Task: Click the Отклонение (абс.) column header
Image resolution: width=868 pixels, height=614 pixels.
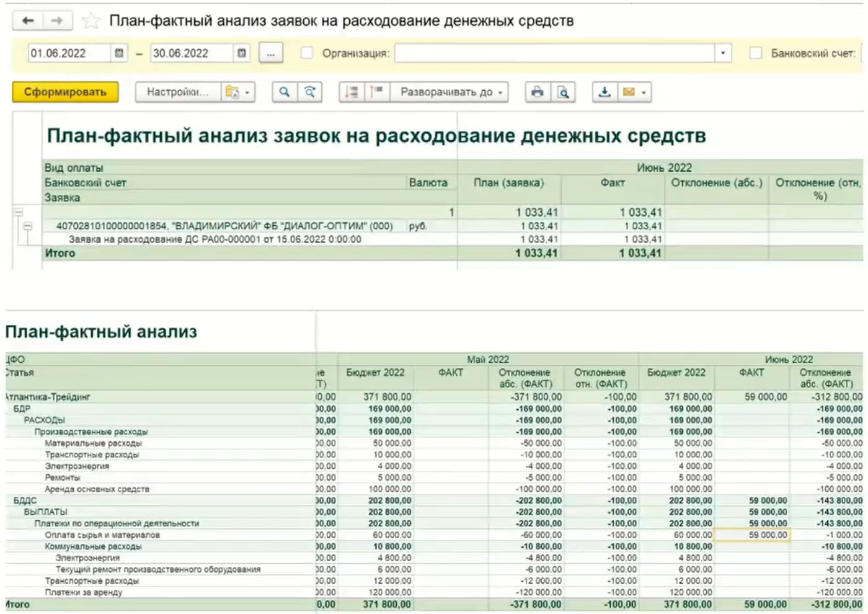Action: [717, 183]
